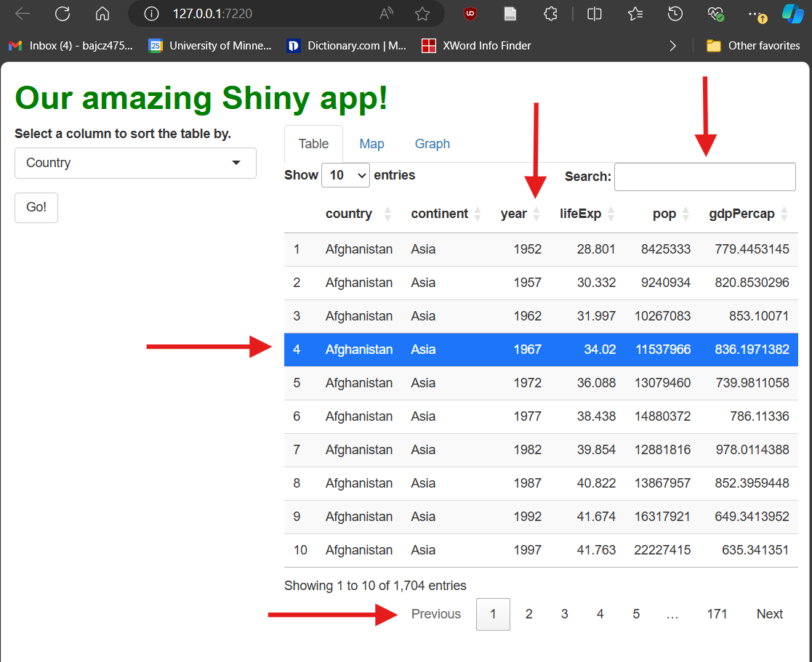The height and width of the screenshot is (662, 812).
Task: Toggle sorting on gdpPercap column header
Action: [x=784, y=214]
